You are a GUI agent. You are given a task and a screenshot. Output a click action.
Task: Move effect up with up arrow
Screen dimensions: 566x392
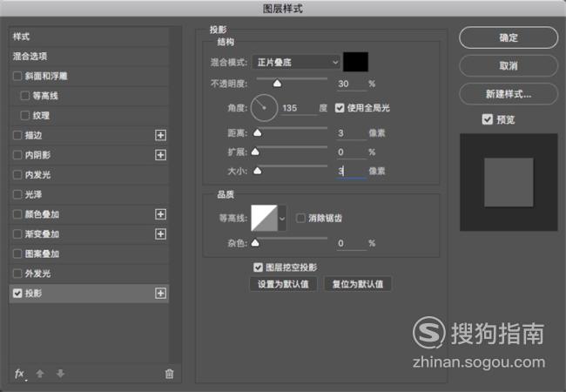tap(40, 374)
